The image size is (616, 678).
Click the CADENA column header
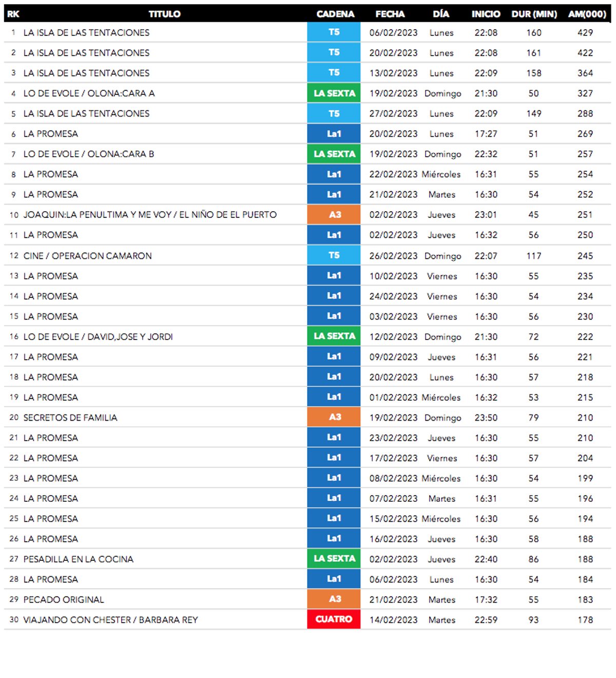(335, 14)
